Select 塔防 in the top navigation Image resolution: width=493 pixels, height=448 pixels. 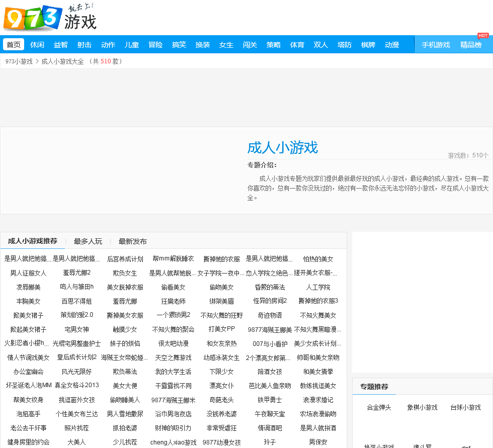point(345,45)
